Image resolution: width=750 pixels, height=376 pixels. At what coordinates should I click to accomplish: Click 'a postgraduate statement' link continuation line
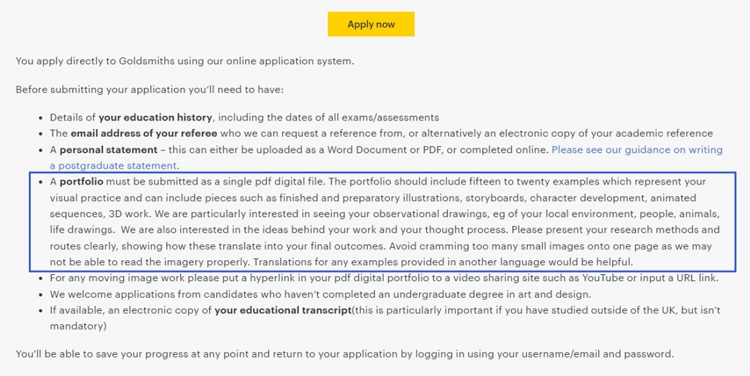114,166
